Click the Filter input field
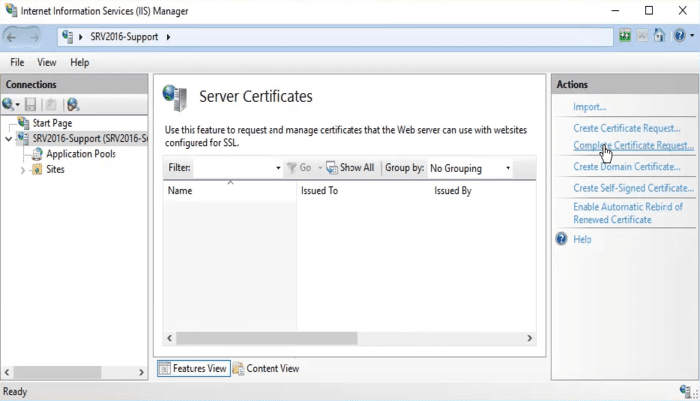700x401 pixels. click(234, 168)
